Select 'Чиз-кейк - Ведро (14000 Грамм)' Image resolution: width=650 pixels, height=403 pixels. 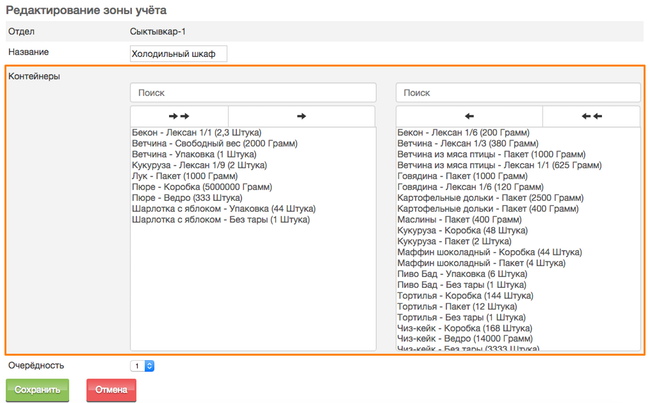pyautogui.click(x=465, y=338)
